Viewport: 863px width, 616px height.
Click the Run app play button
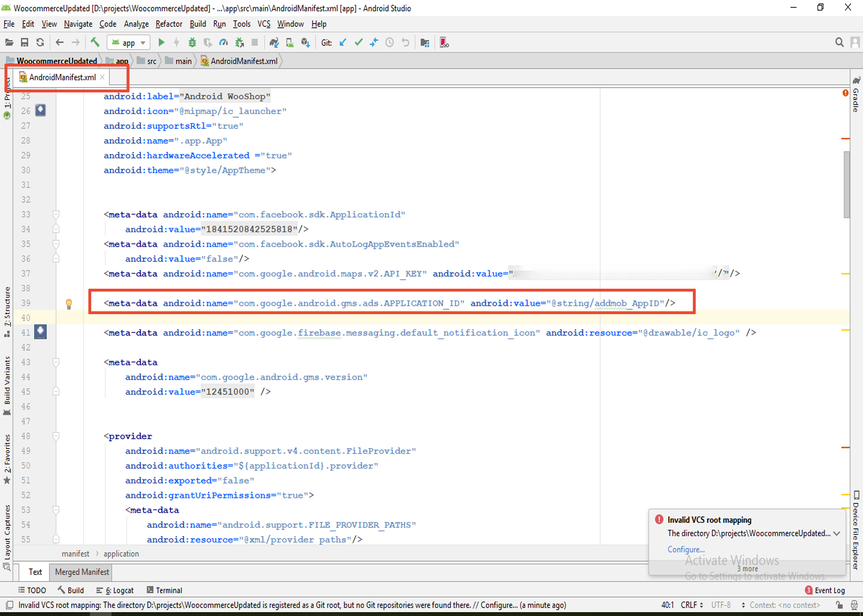tap(161, 42)
